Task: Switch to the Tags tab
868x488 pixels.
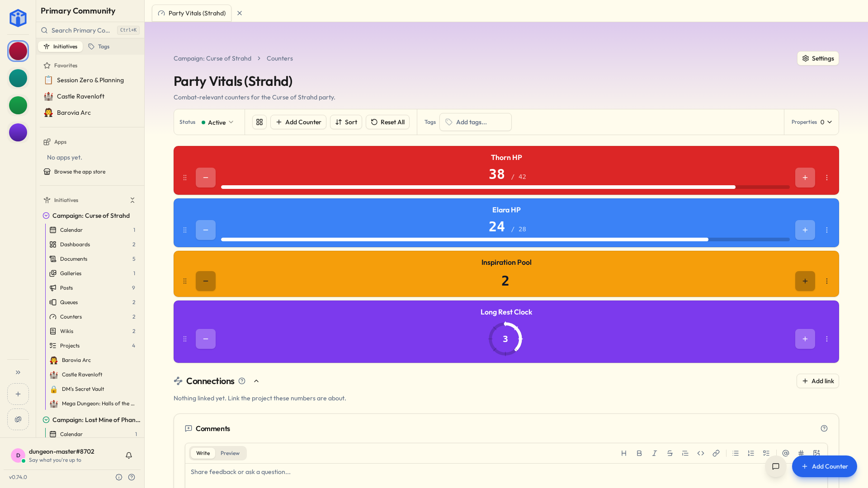Action: [x=99, y=47]
